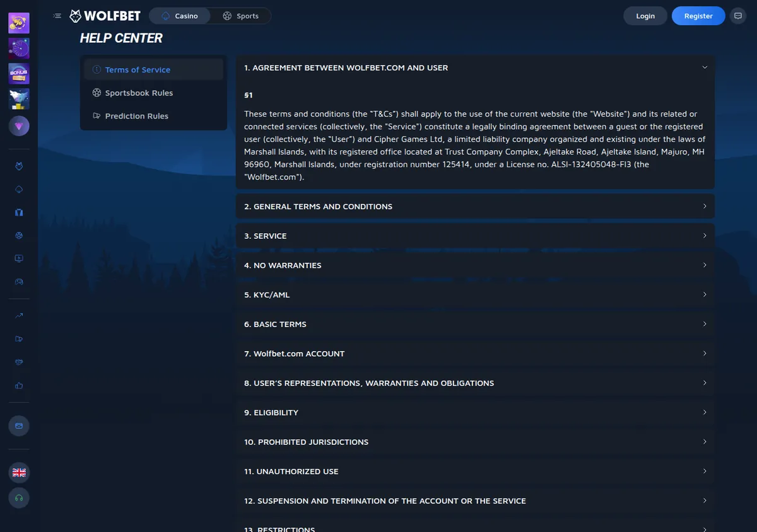Click the tuxedo live dealer icon
This screenshot has width=757, height=532.
click(x=19, y=212)
